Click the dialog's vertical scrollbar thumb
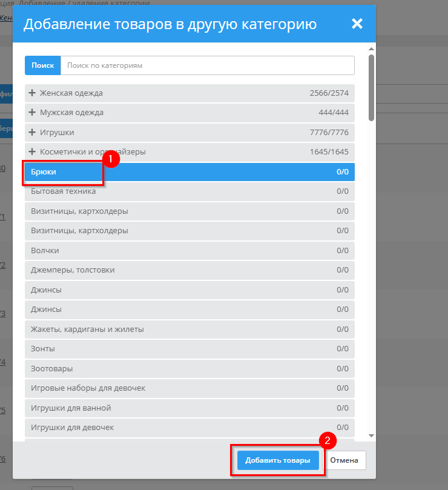448x490 pixels. tap(371, 88)
